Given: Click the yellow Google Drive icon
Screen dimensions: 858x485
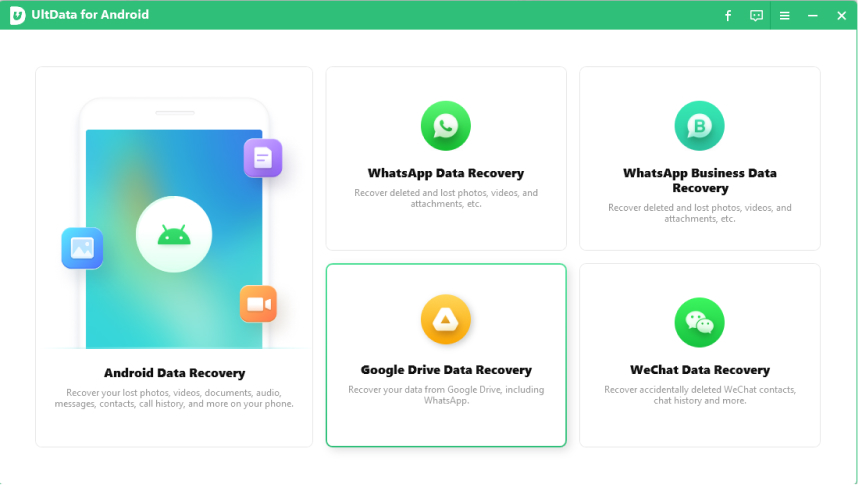Looking at the screenshot, I should click(446, 320).
